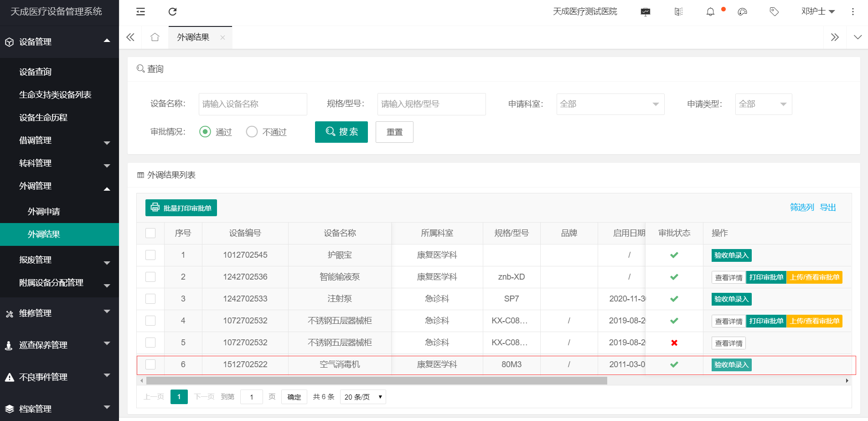Viewport: 868px width, 421px height.
Task: Open 外调申请 menu item
Action: [x=59, y=212]
